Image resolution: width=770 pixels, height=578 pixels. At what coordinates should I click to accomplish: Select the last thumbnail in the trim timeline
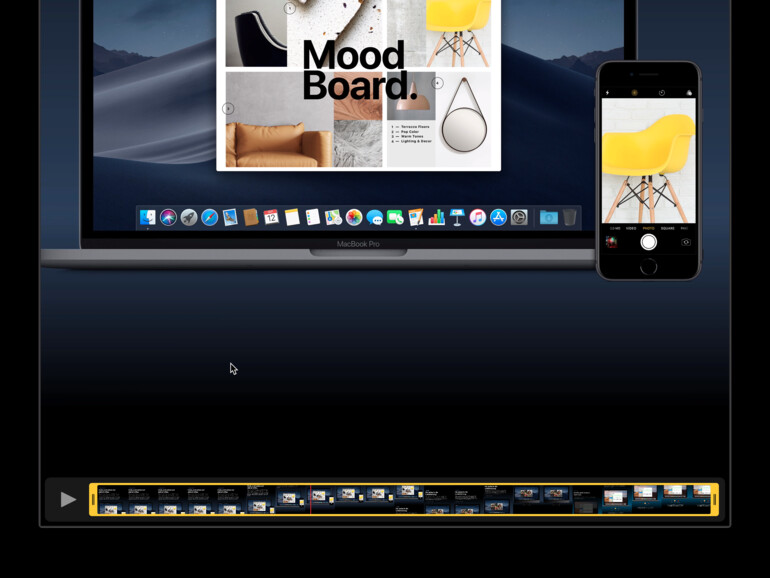701,499
